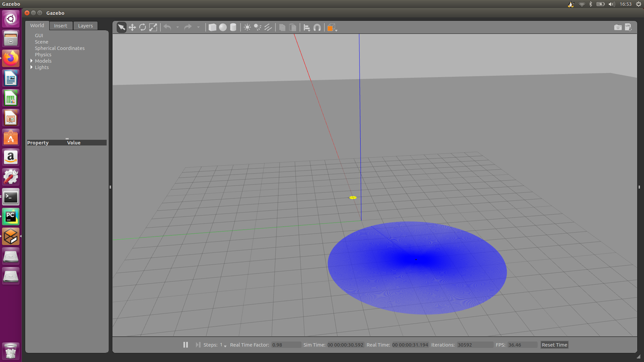
Task: Expand the Models tree item
Action: tap(32, 61)
